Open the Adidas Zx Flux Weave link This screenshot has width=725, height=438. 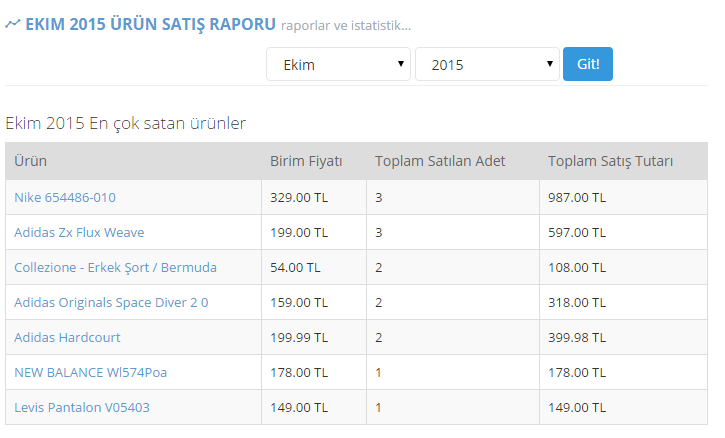[79, 233]
